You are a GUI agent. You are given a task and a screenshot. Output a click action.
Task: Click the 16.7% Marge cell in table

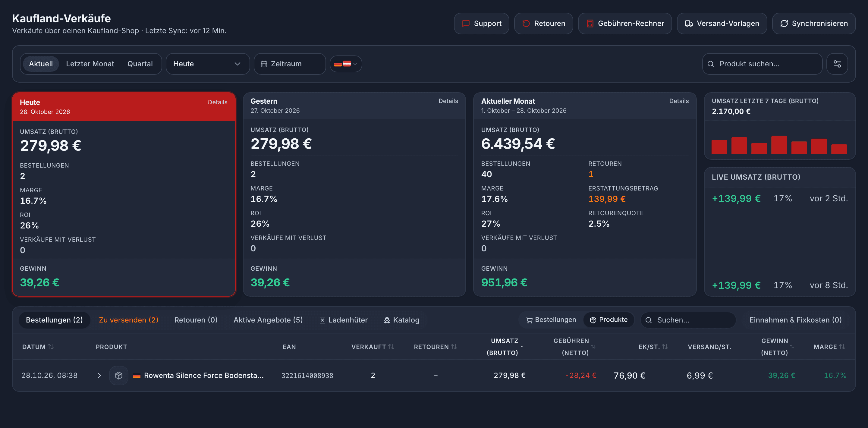click(x=835, y=376)
